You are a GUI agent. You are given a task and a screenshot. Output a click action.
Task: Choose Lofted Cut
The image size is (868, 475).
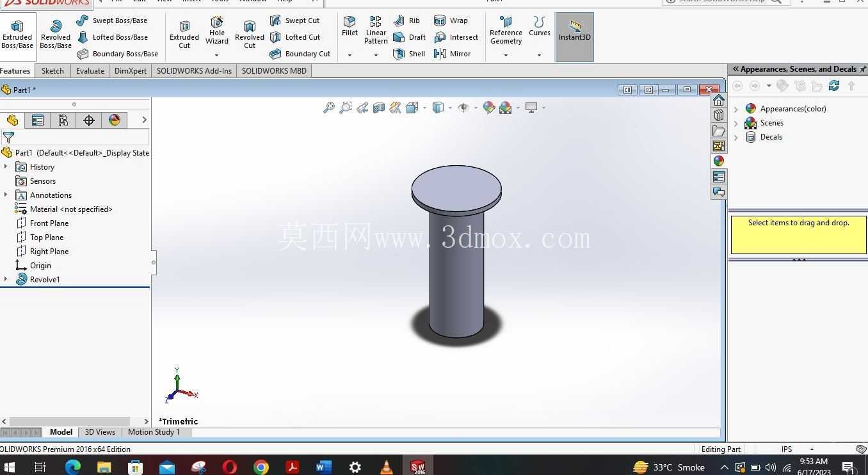point(294,37)
